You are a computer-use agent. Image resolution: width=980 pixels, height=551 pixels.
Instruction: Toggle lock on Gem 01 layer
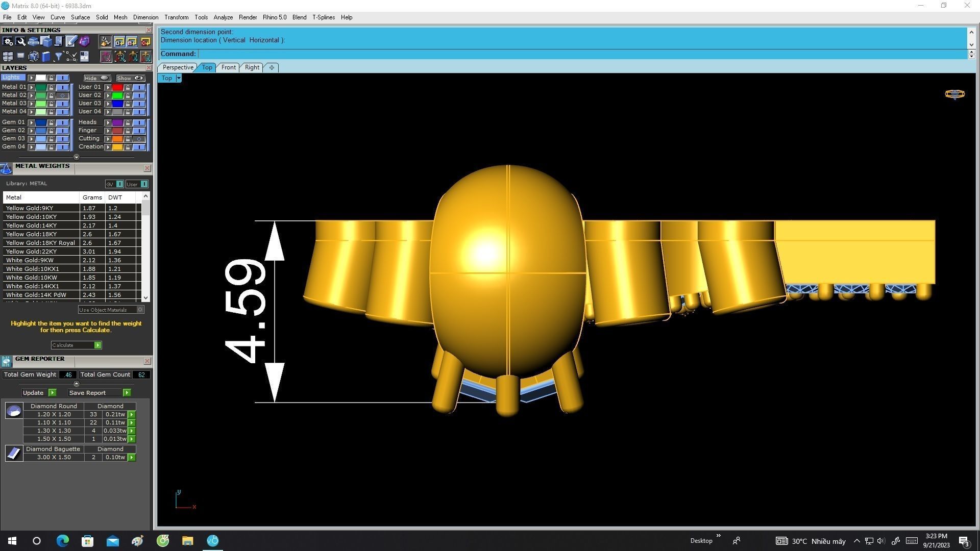pos(51,122)
